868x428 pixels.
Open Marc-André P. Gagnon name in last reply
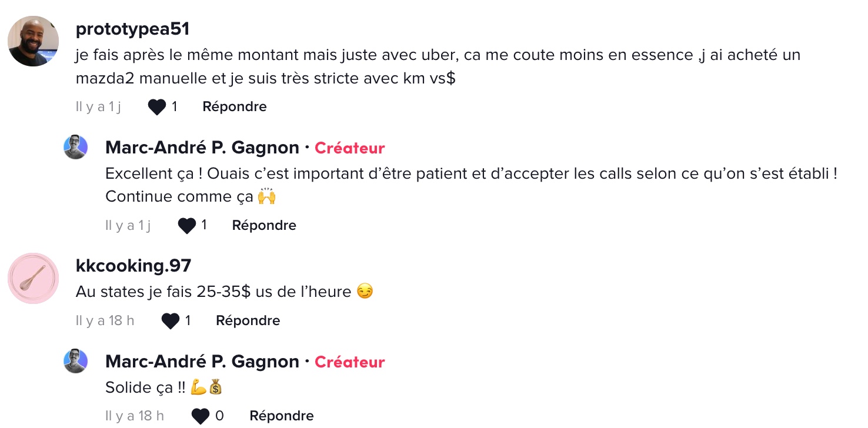[202, 362]
